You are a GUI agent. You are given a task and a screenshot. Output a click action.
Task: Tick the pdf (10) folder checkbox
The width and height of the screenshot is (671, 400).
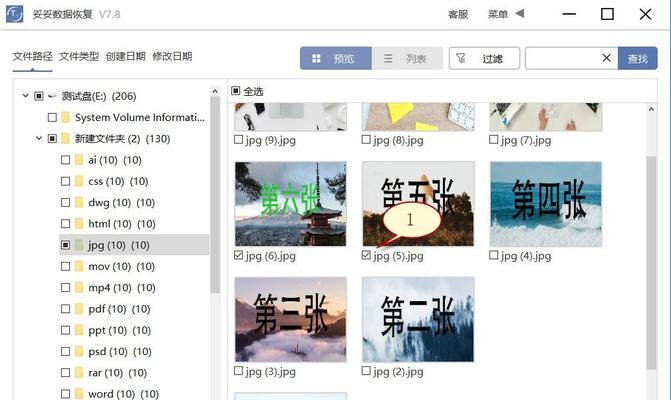point(65,309)
